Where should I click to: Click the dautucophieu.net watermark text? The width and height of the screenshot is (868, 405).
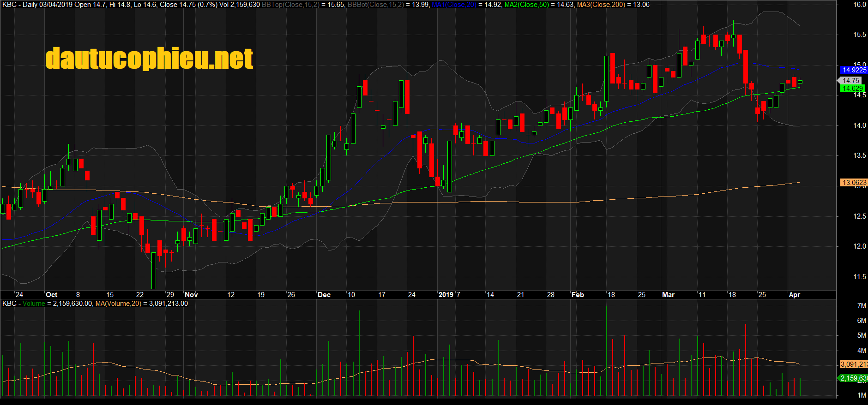149,59
